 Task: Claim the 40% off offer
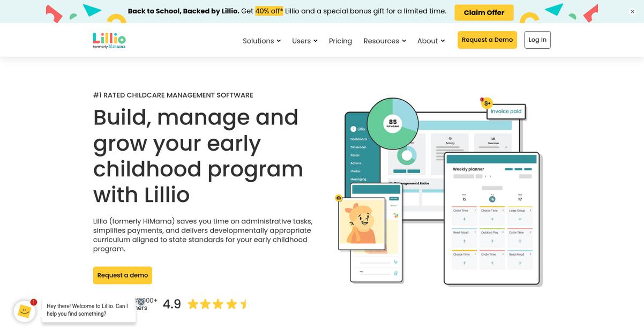tap(484, 12)
